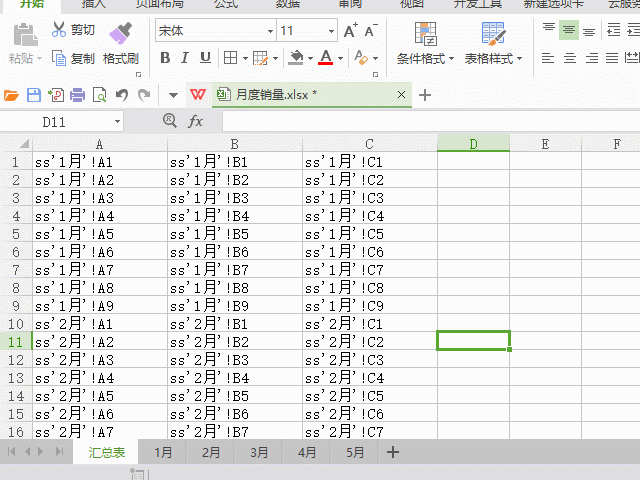Click the red font color swatch
640x480 pixels.
coord(325,58)
